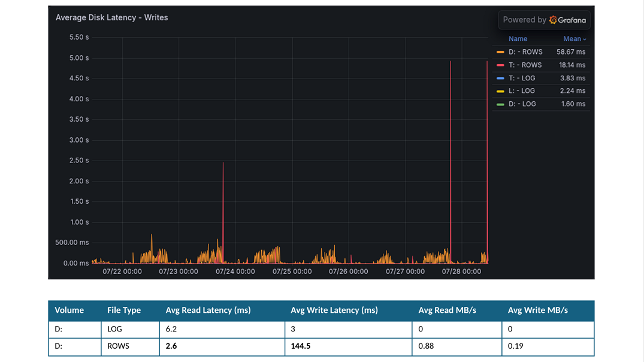Click the Name legend column header
Viewport: 644px width, 362px height.
[x=518, y=38]
